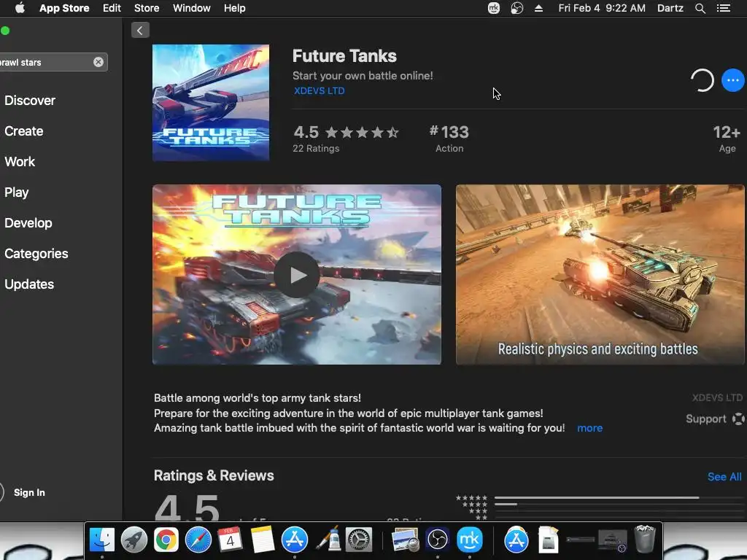Click the loading download spinner
747x560 pixels.
(x=703, y=80)
